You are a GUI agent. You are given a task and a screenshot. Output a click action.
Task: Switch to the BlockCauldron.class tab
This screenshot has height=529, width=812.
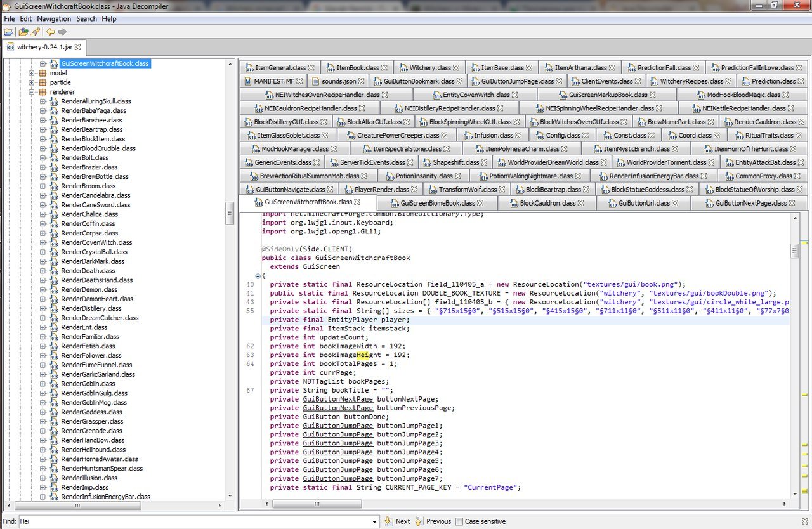[x=548, y=203]
